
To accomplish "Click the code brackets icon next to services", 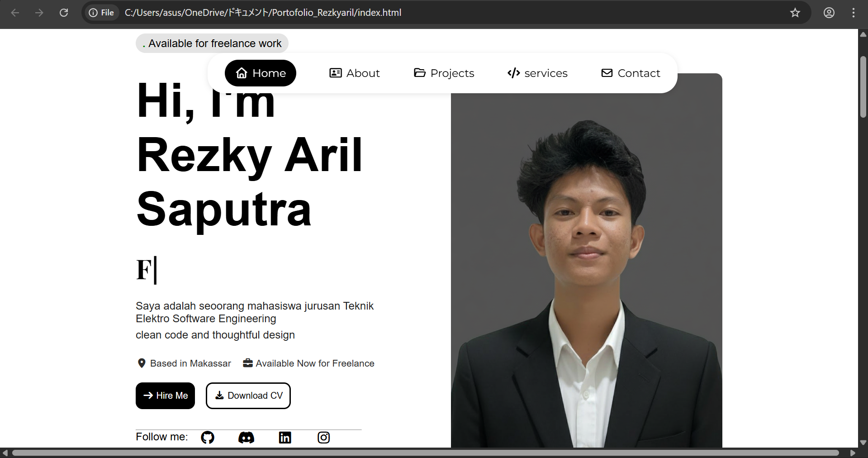I will (x=513, y=73).
